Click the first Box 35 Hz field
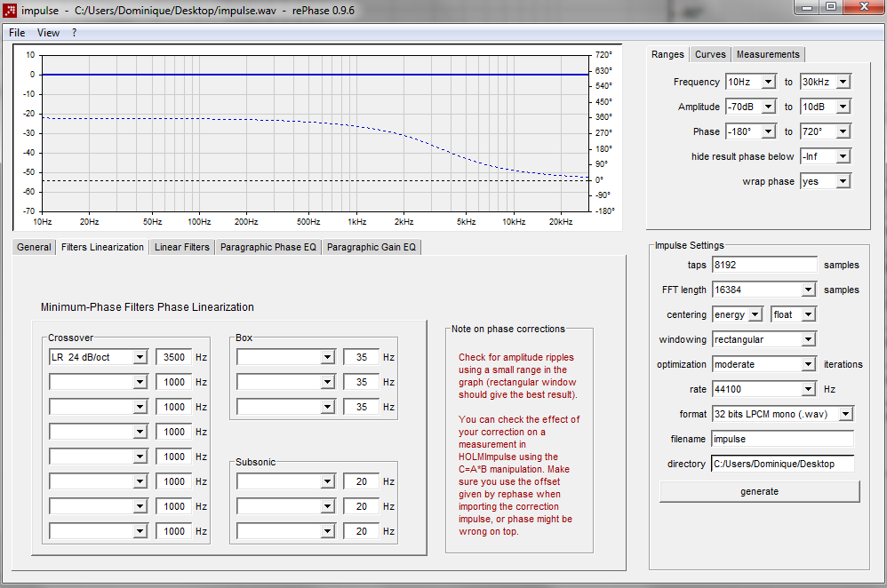This screenshot has height=588, width=887. [362, 357]
